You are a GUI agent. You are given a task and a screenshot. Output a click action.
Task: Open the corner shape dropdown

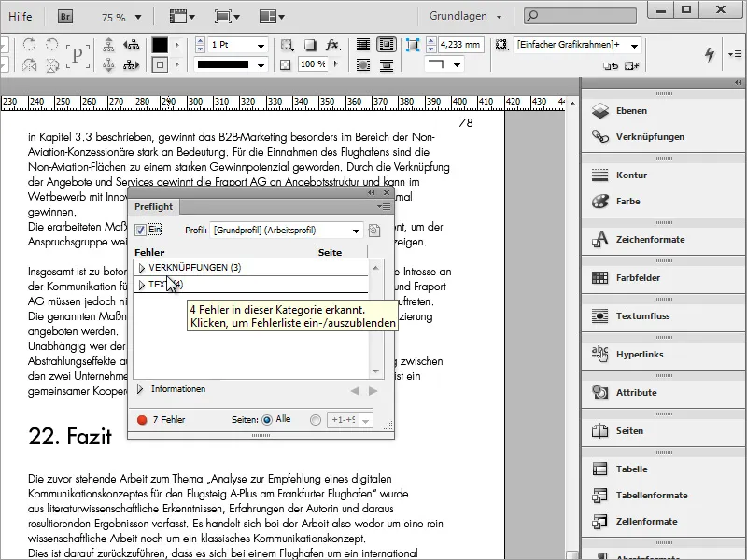[457, 64]
